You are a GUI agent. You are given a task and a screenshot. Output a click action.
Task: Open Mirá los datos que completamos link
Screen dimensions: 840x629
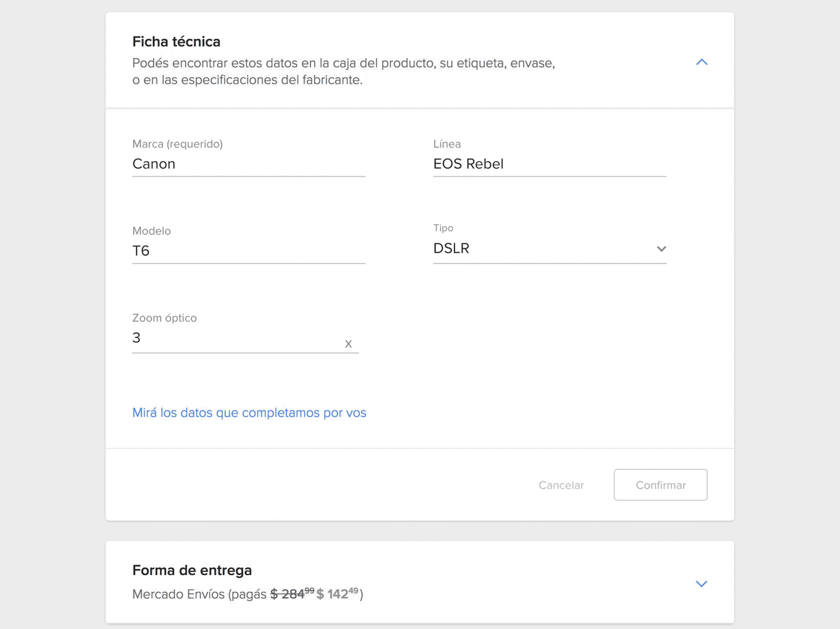[x=249, y=413]
